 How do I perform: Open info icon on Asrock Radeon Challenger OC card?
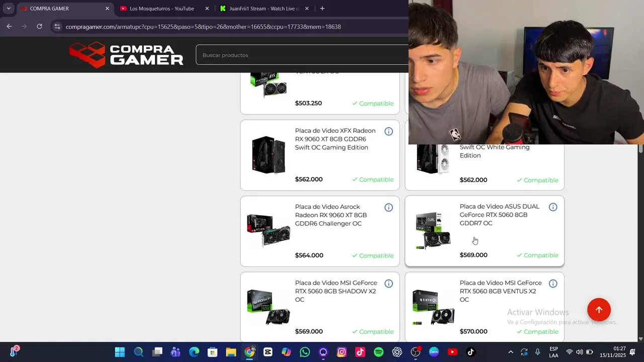(388, 208)
